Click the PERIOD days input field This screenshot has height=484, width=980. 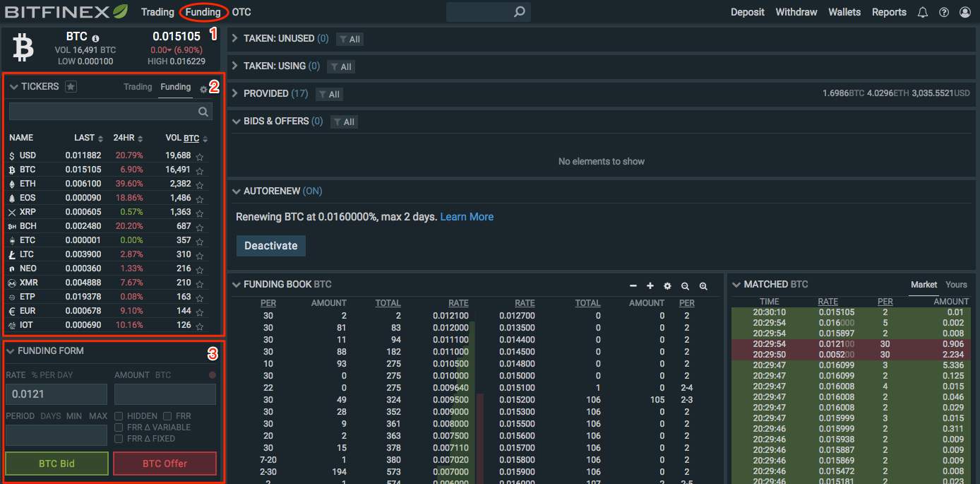pos(56,435)
